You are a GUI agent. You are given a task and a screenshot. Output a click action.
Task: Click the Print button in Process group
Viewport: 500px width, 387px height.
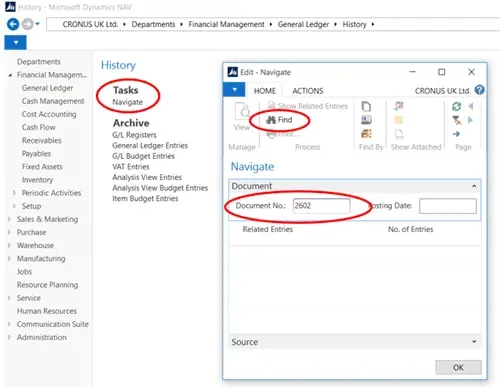[x=283, y=134]
